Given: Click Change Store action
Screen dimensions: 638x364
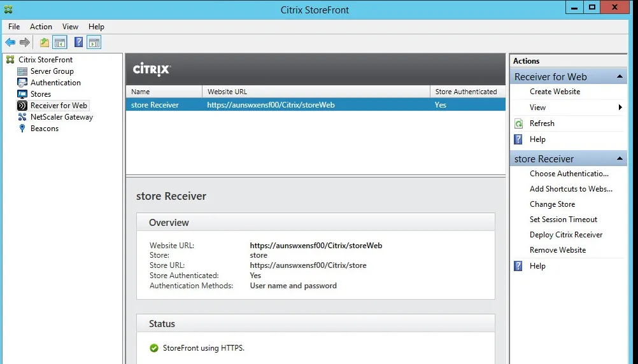Looking at the screenshot, I should [x=552, y=204].
